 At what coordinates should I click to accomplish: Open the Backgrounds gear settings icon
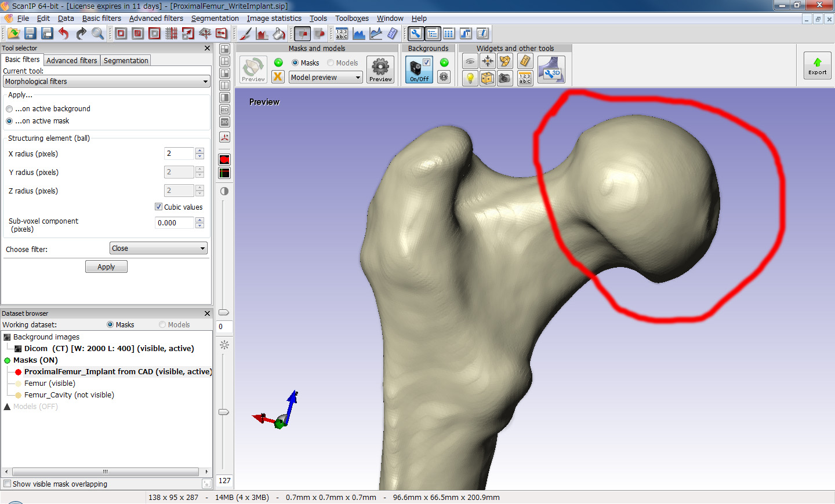pyautogui.click(x=444, y=76)
